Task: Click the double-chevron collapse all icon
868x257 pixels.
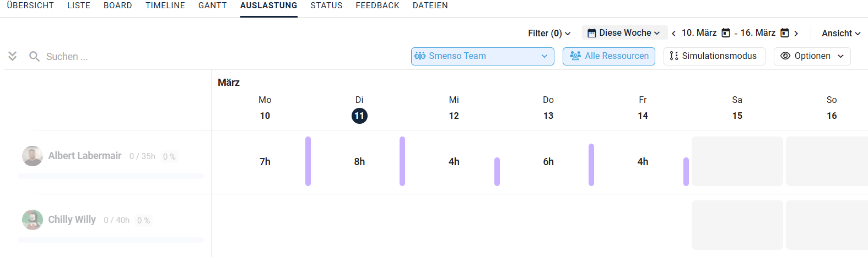Action: click(x=13, y=56)
